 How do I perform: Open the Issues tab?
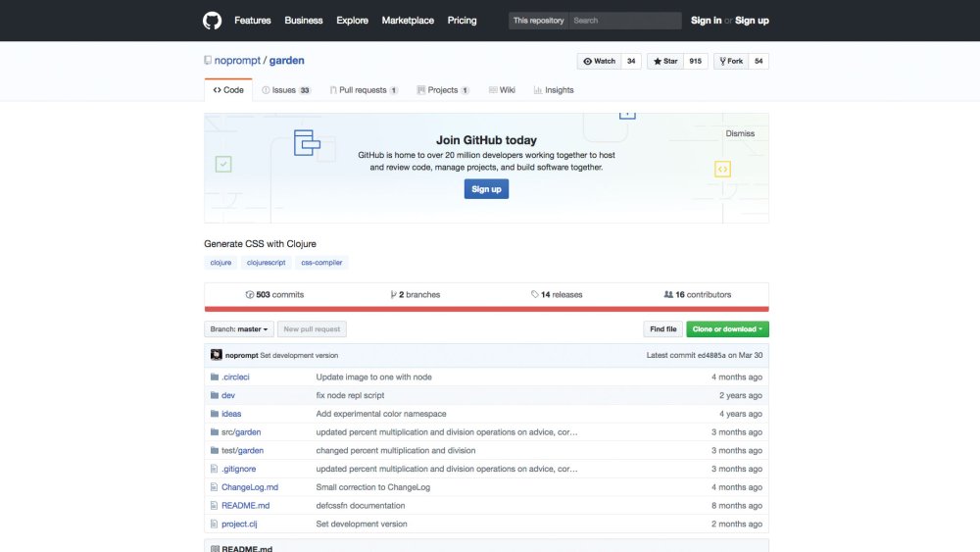[x=285, y=90]
